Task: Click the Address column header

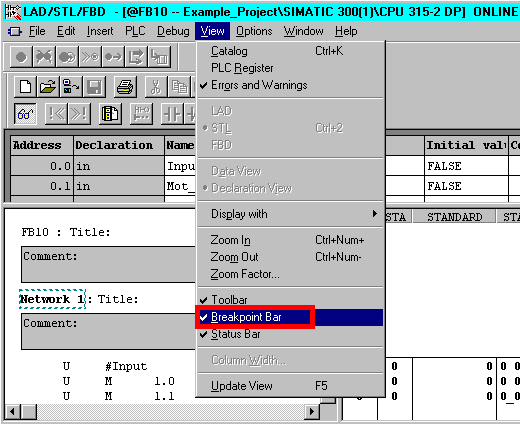Action: (x=42, y=145)
